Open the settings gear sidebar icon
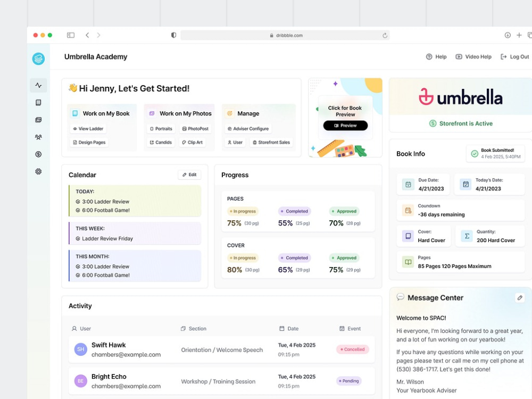 pos(38,171)
